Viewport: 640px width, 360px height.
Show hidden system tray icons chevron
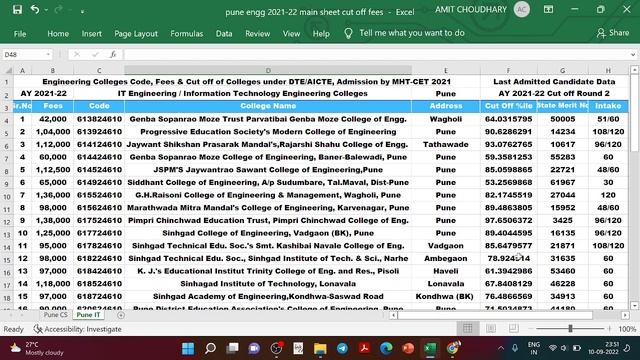click(500, 348)
